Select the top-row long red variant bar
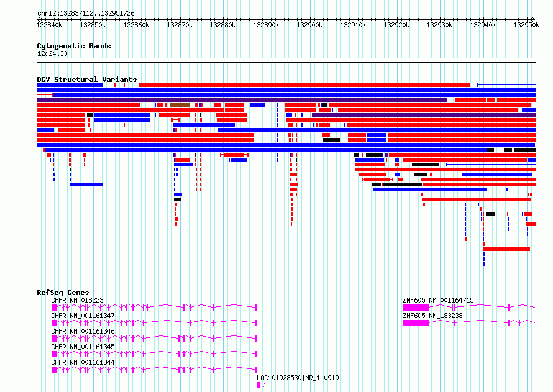 pyautogui.click(x=304, y=85)
